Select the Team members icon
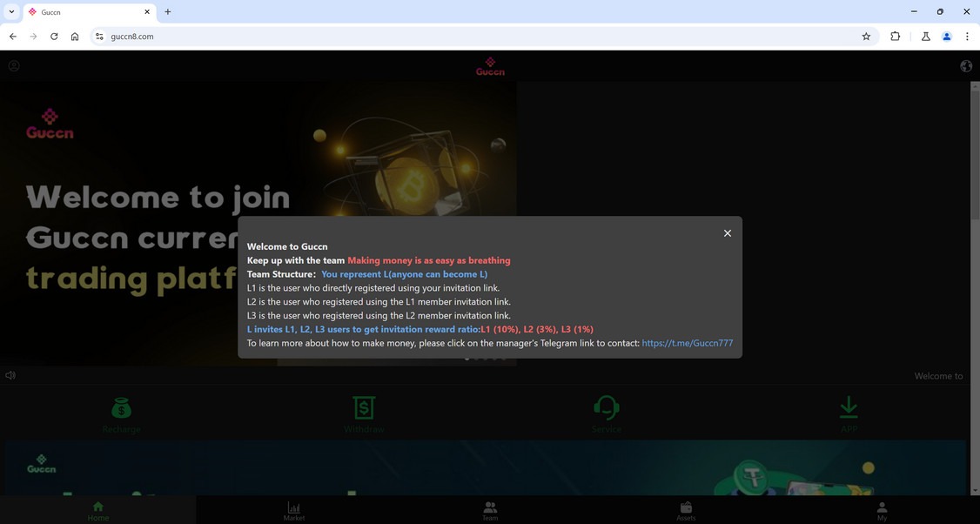Screen dimensions: 980x524 point(490,507)
